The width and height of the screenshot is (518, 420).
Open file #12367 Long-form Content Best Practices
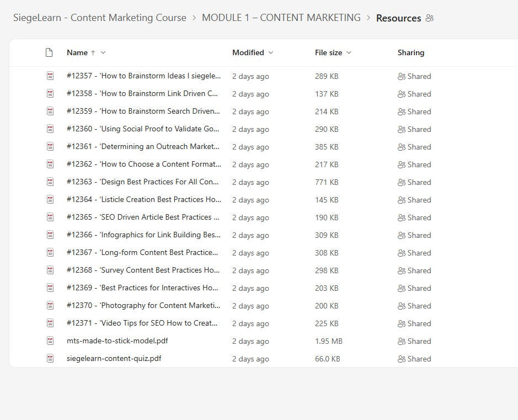(x=142, y=252)
